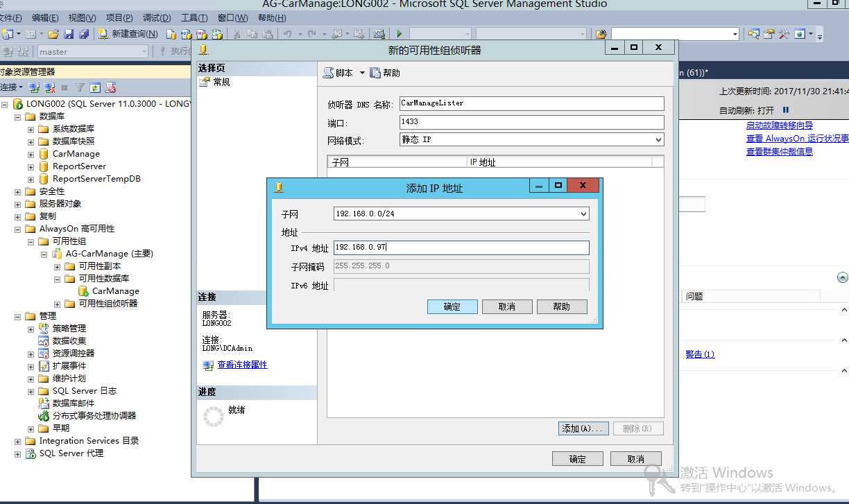849x504 pixels.
Task: Collapse the LONG002 server node
Action: pos(5,104)
